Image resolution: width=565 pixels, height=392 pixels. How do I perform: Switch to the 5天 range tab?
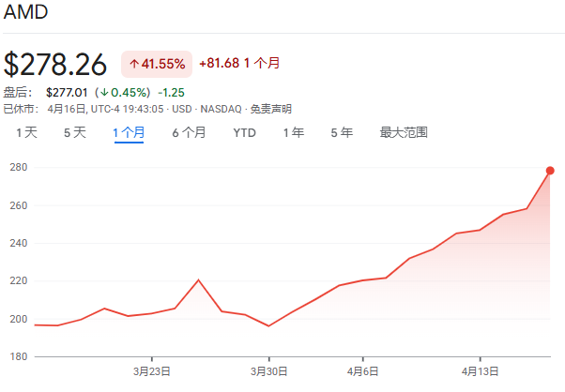point(74,132)
